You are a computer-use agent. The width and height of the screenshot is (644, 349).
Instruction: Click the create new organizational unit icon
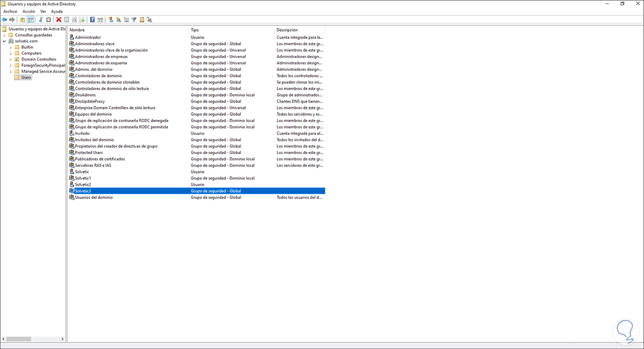[x=126, y=20]
